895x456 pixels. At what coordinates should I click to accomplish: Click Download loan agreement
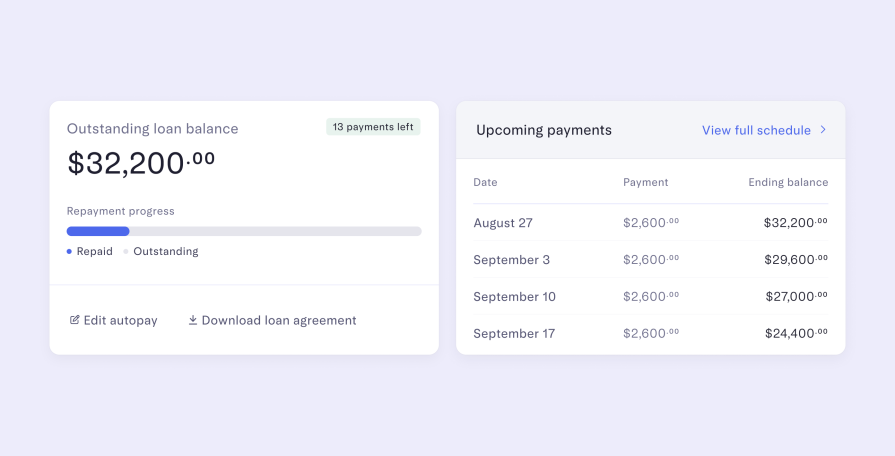click(x=279, y=320)
